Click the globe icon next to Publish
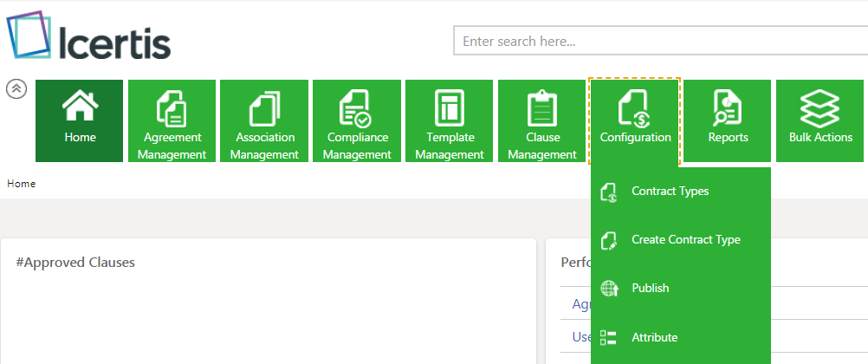Viewport: 868px width, 364px height. coord(608,289)
